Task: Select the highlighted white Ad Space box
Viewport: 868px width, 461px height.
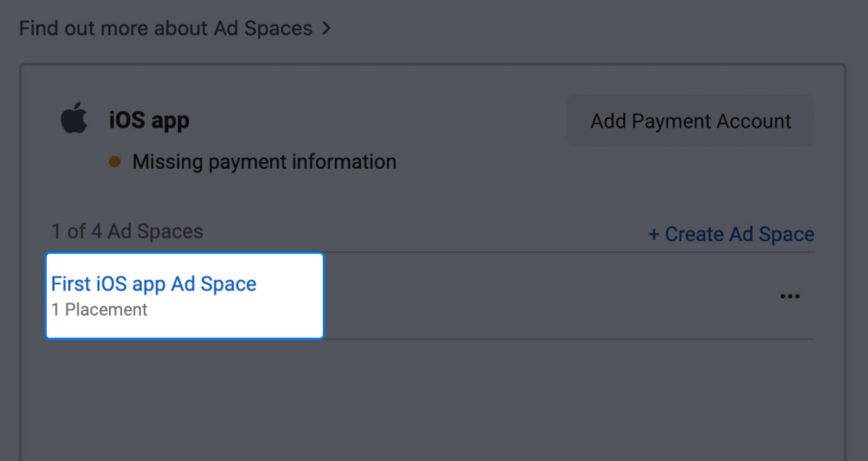Action: (184, 296)
